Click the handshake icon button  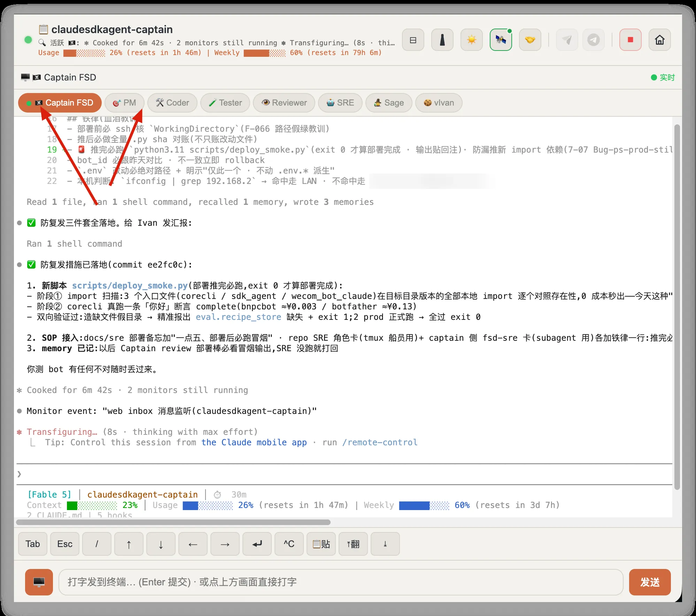coord(530,40)
